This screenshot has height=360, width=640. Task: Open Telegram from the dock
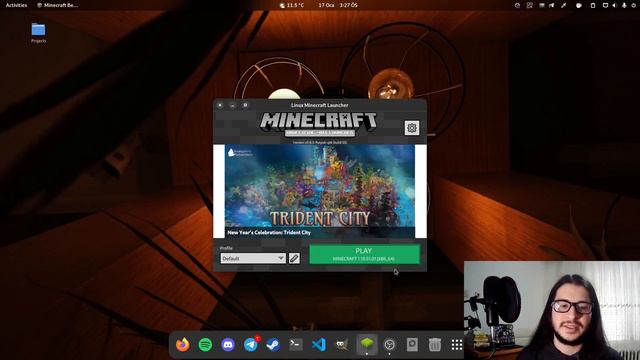point(251,344)
